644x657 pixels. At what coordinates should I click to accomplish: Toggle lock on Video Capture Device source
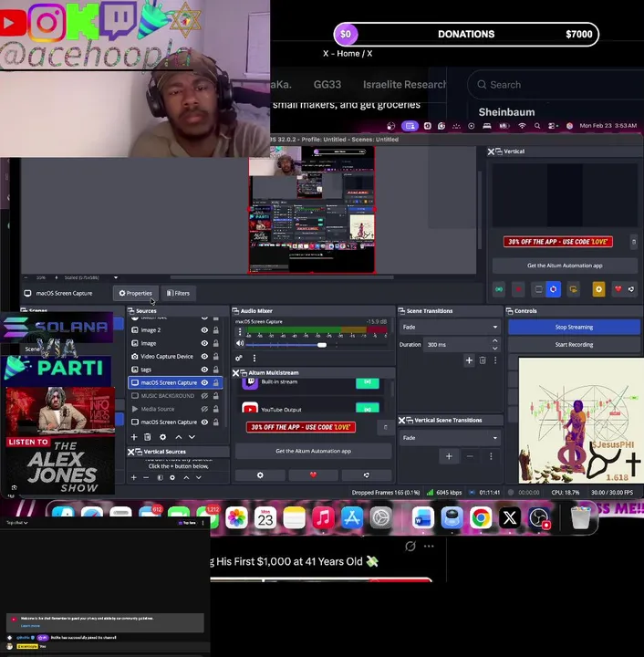pos(216,356)
